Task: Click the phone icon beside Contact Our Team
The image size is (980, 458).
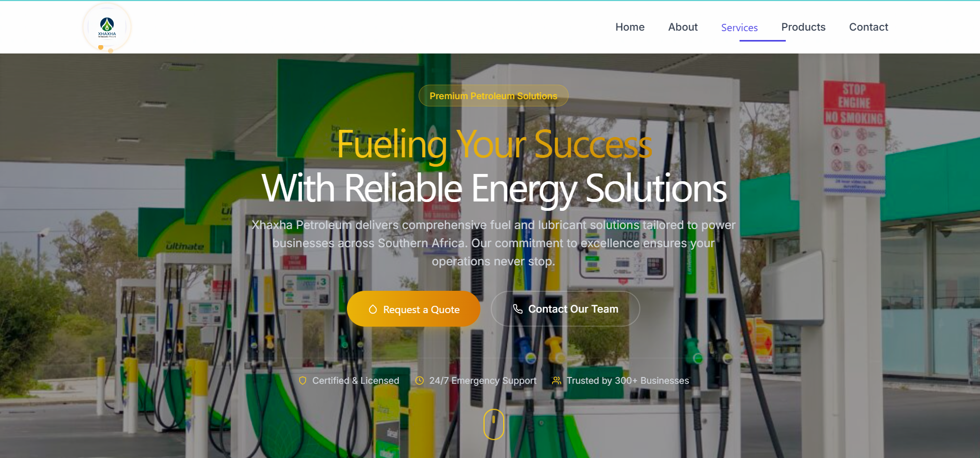Action: pos(518,309)
